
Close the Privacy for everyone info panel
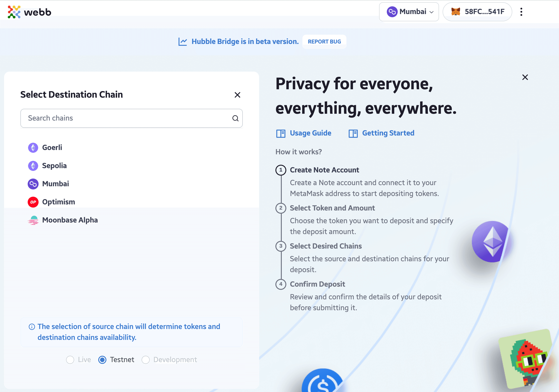[x=525, y=77]
